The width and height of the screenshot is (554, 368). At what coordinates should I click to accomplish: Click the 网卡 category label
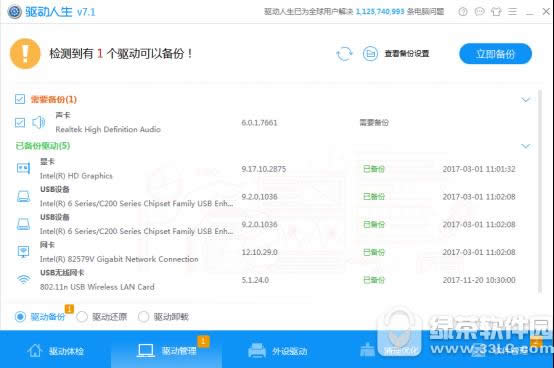47,244
